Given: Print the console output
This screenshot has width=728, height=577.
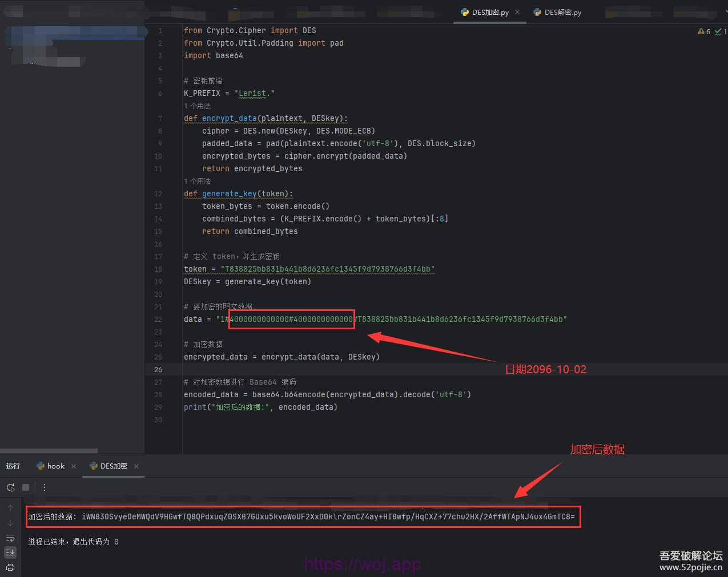Looking at the screenshot, I should 10,567.
